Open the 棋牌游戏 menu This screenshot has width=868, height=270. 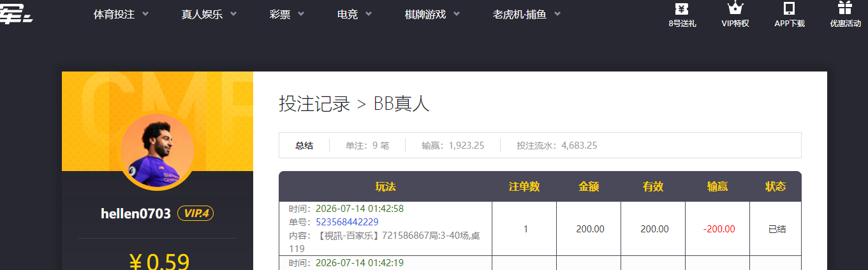425,14
